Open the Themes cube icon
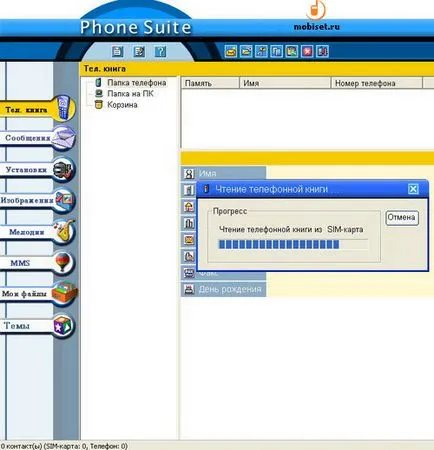 click(x=63, y=326)
